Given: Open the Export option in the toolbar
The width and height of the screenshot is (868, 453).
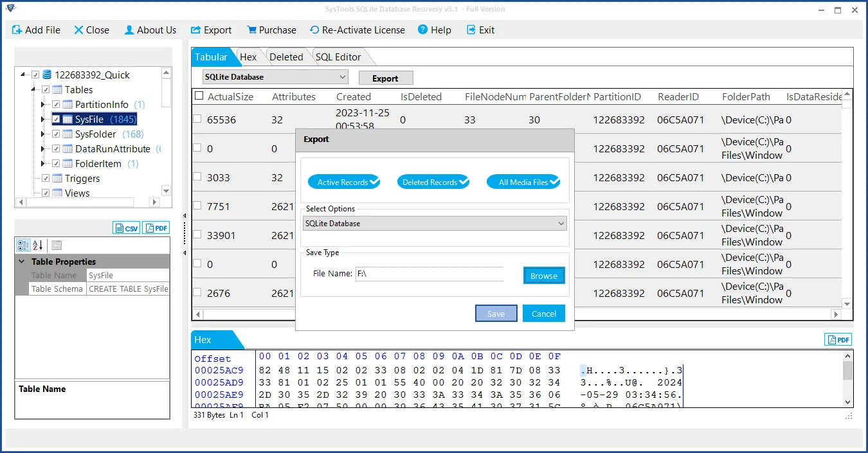Looking at the screenshot, I should pos(211,30).
